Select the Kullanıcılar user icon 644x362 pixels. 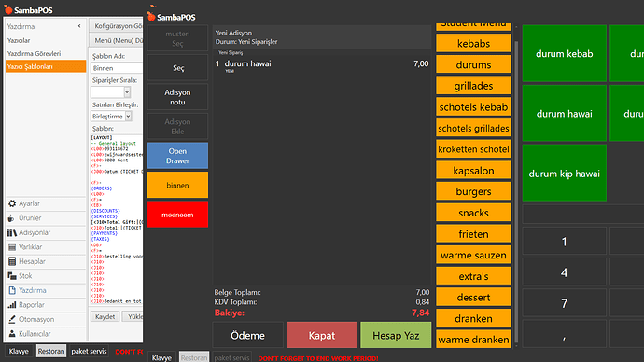12,334
